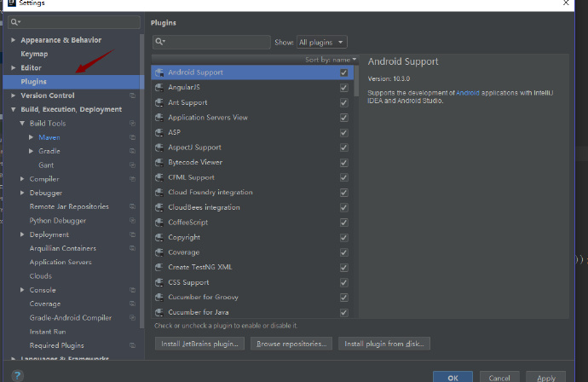Click the Cucumber for Groovy plugin icon

[159, 298]
